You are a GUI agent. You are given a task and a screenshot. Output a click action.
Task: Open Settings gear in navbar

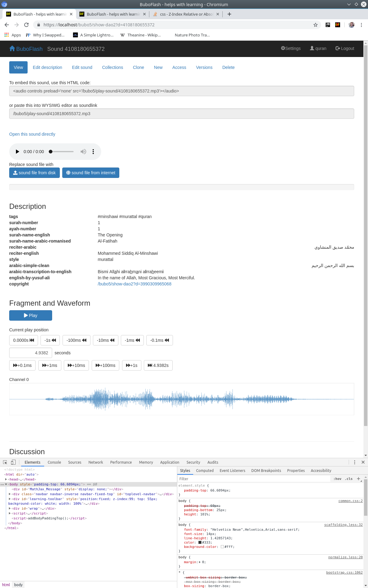(x=291, y=48)
